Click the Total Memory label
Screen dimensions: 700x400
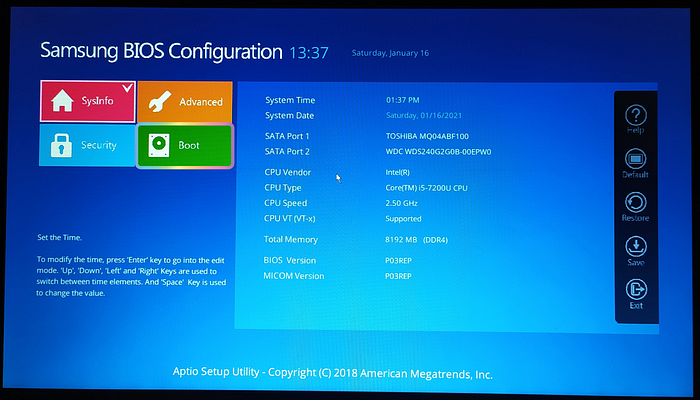291,240
